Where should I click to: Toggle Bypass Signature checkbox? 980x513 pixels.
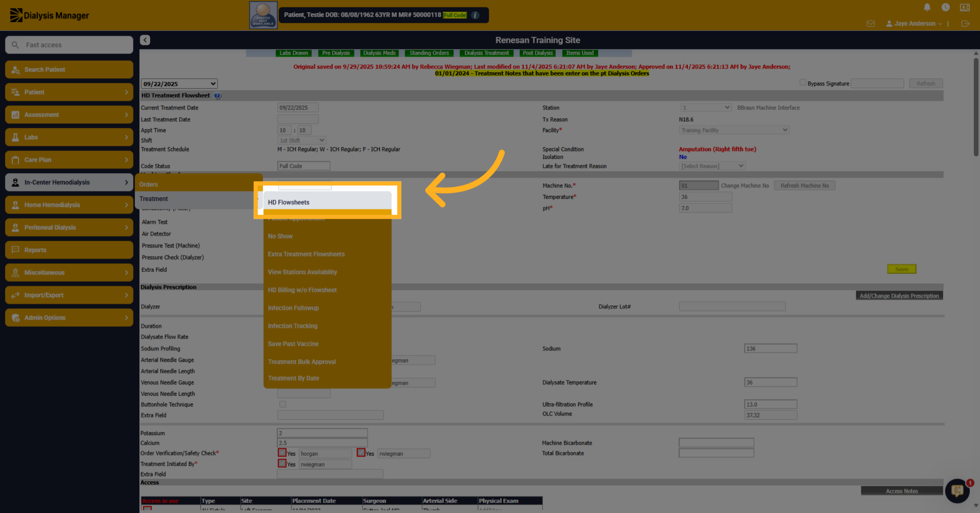[x=802, y=82]
